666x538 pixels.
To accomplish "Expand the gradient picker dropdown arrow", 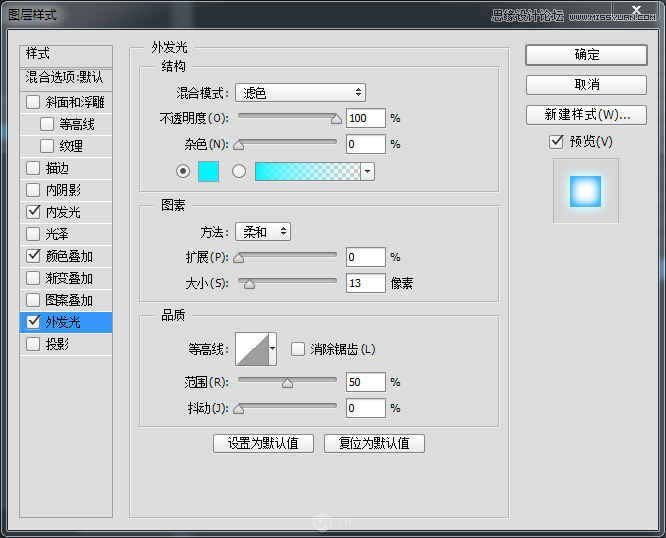I will pyautogui.click(x=367, y=172).
